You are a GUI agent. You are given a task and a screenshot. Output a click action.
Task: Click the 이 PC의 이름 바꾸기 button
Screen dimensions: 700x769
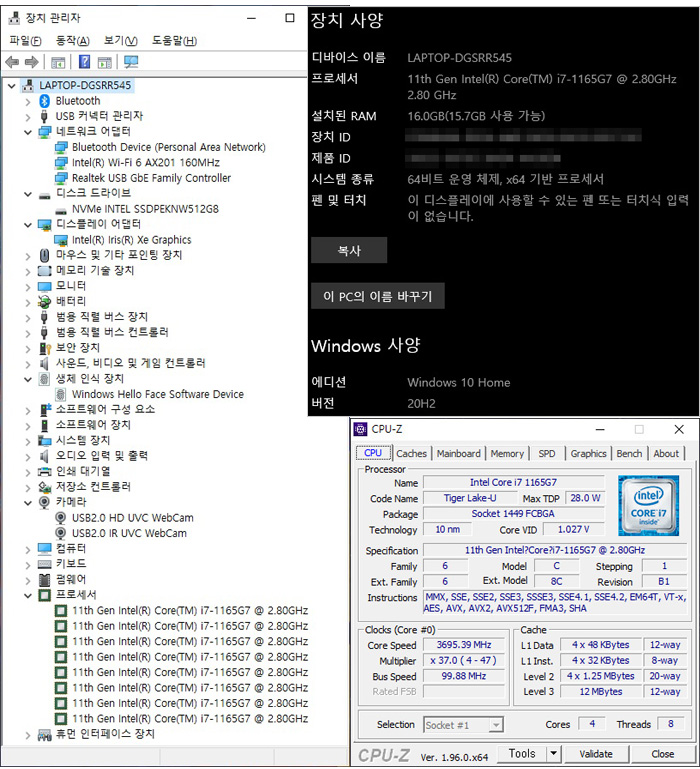pyautogui.click(x=378, y=296)
